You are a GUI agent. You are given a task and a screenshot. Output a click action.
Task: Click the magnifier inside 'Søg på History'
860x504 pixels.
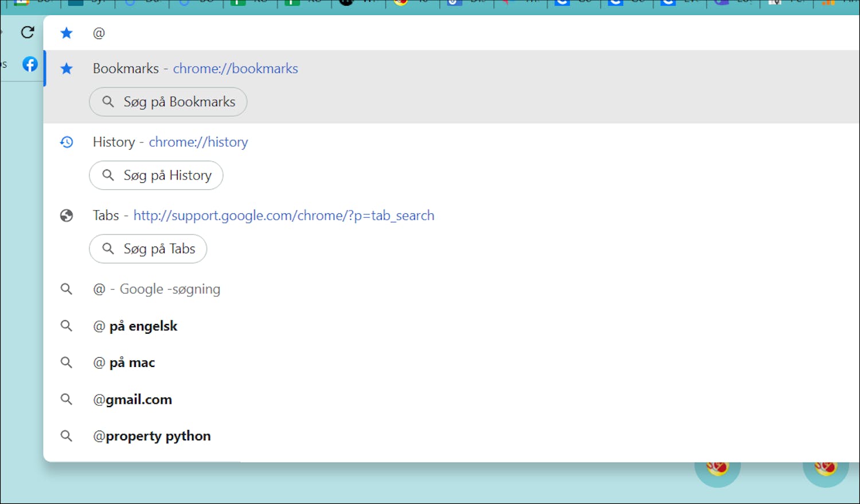(x=108, y=175)
